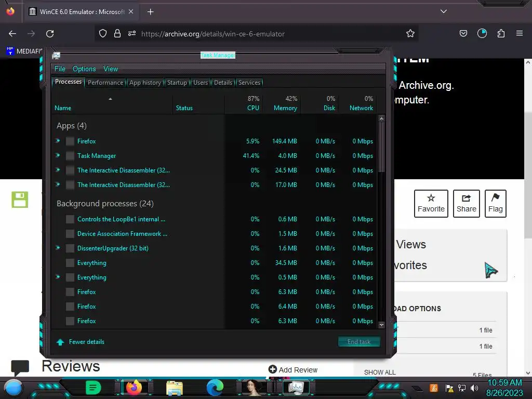Click the Flag button

[x=495, y=204]
